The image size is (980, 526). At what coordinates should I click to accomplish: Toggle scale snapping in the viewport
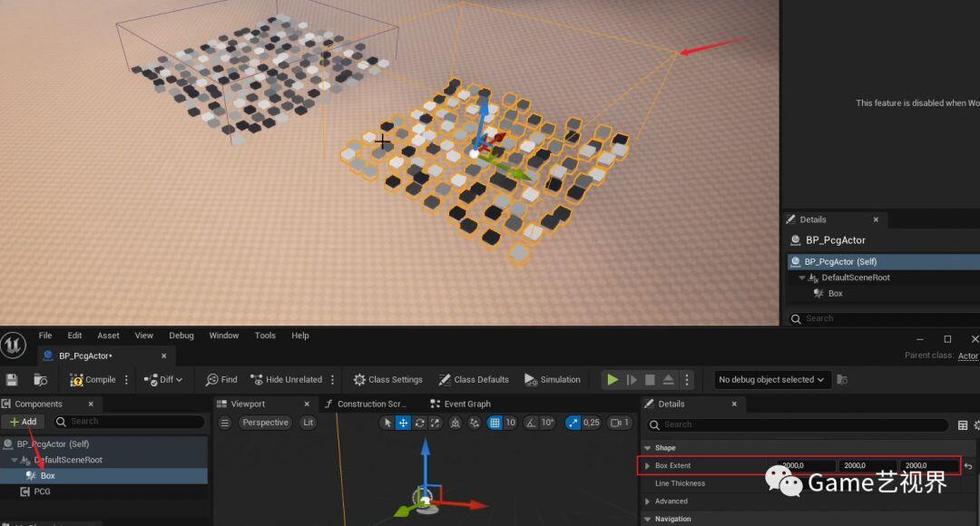[x=573, y=423]
